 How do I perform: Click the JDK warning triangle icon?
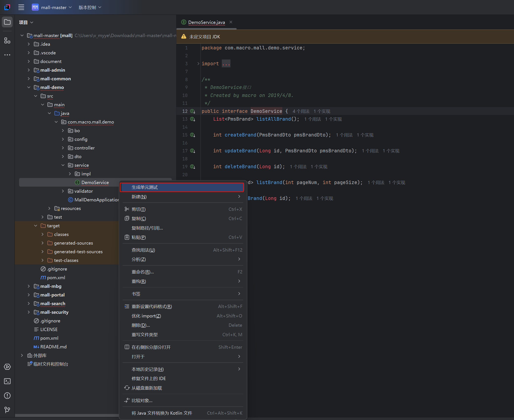pos(184,36)
